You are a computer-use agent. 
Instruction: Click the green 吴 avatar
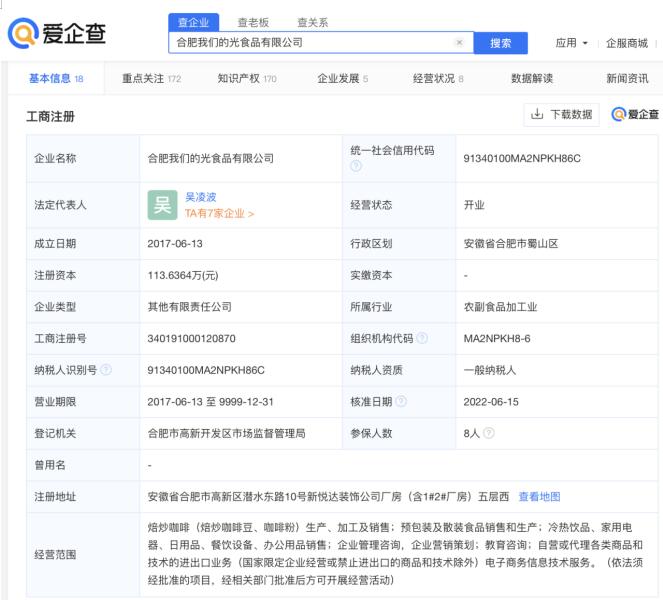pos(162,204)
